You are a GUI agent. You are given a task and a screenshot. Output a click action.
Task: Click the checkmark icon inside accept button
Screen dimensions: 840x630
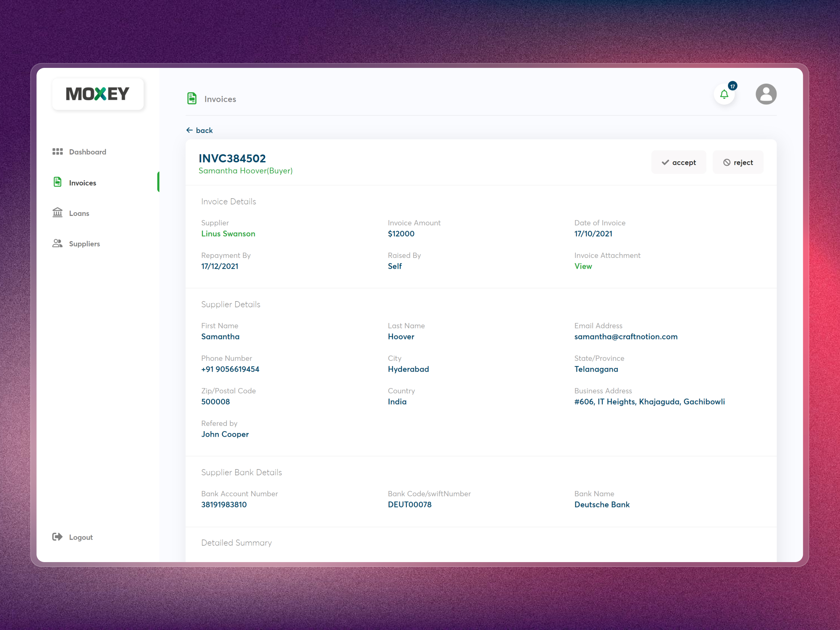(665, 162)
